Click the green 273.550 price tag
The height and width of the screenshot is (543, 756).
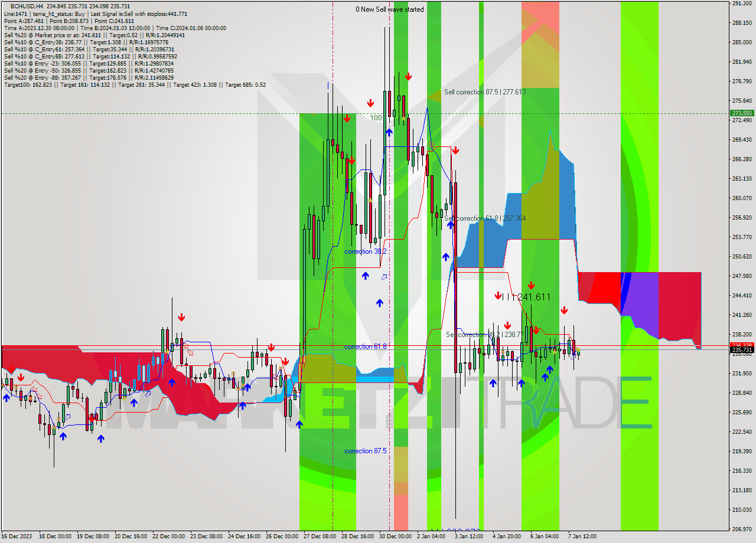coord(742,113)
